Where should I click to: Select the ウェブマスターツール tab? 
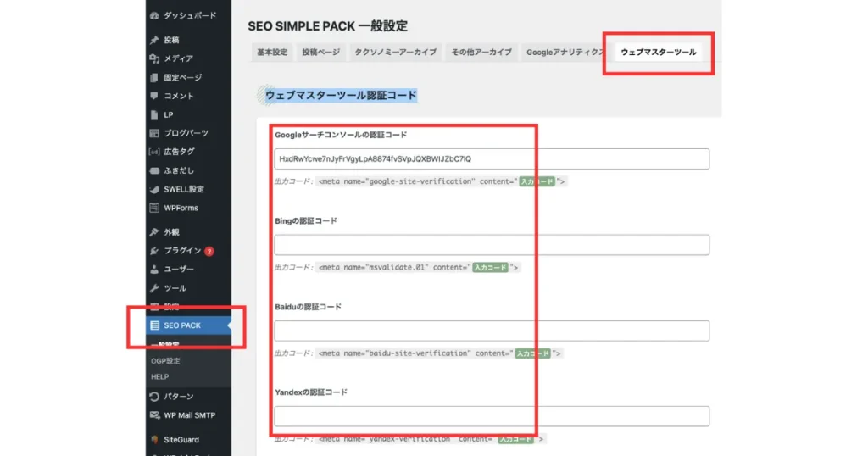(x=658, y=52)
